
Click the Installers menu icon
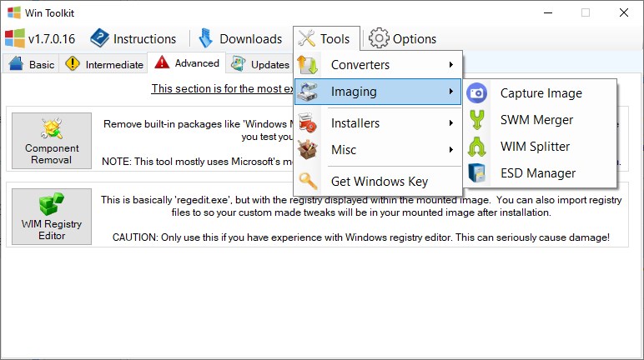(x=308, y=123)
